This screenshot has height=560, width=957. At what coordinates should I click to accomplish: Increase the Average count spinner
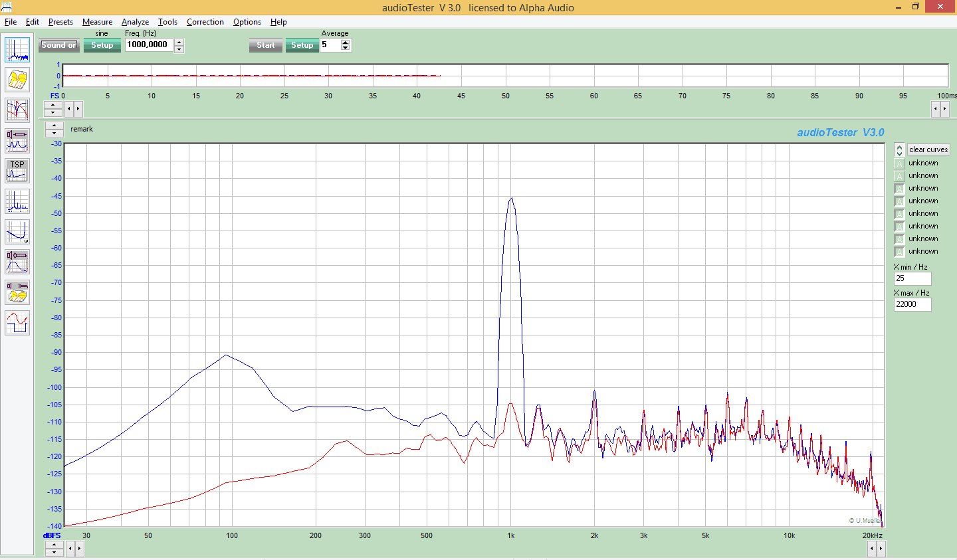[345, 43]
